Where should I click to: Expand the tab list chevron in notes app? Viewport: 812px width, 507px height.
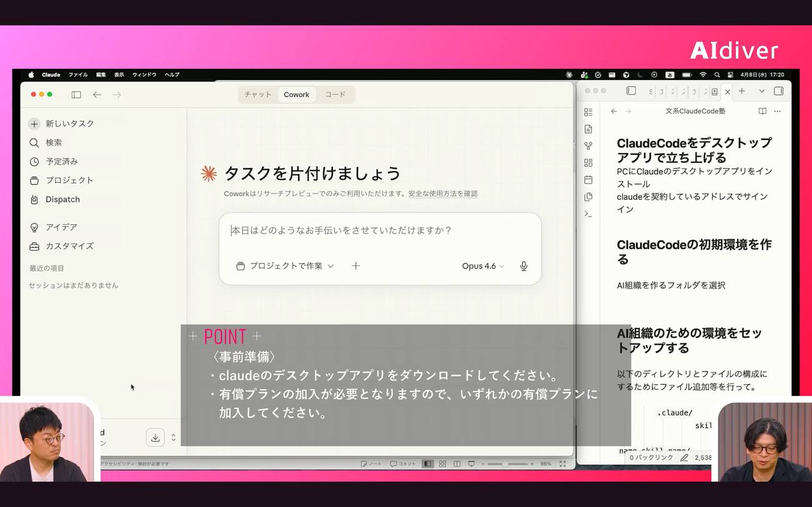(x=761, y=91)
